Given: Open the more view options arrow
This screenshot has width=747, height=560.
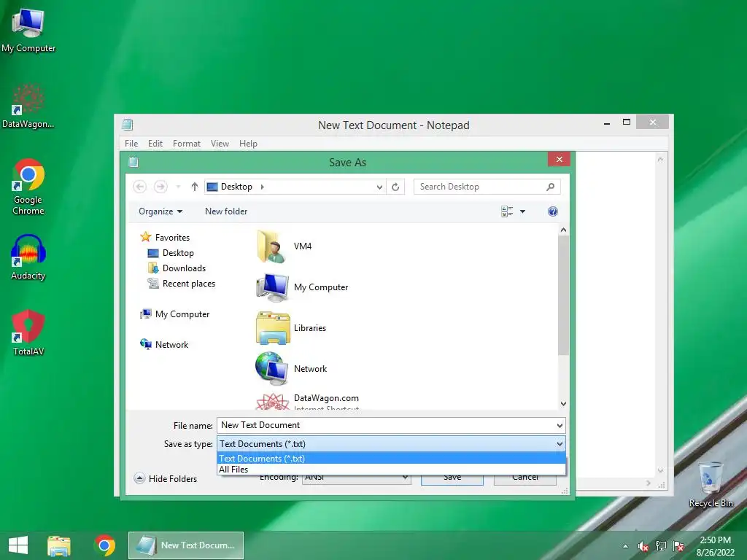Looking at the screenshot, I should point(522,211).
